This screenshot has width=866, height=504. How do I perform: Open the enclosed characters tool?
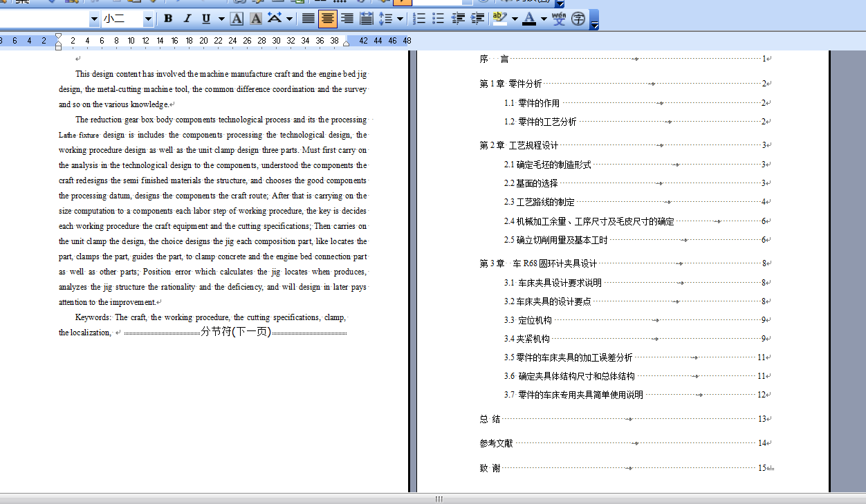(578, 19)
